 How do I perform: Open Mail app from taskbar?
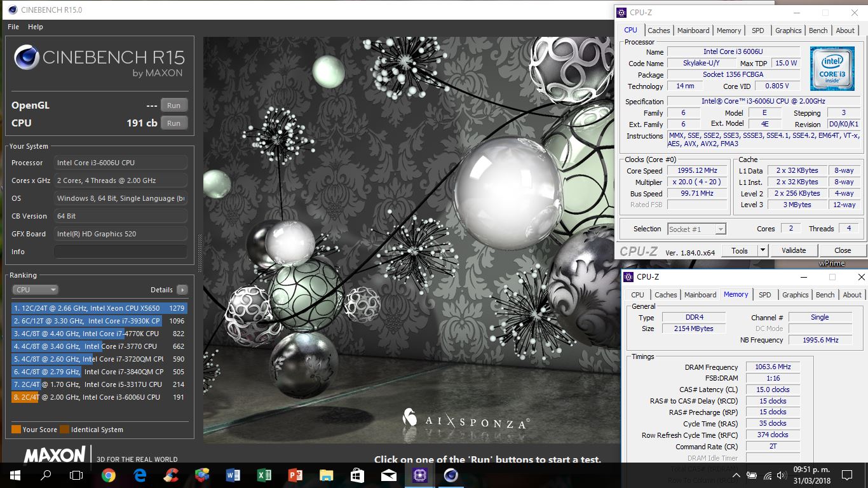click(x=388, y=475)
